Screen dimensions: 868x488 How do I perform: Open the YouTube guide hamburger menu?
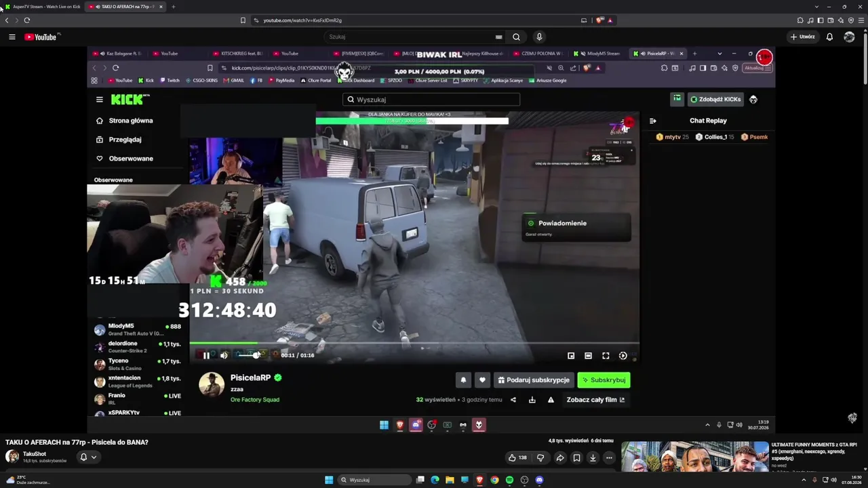click(x=12, y=37)
